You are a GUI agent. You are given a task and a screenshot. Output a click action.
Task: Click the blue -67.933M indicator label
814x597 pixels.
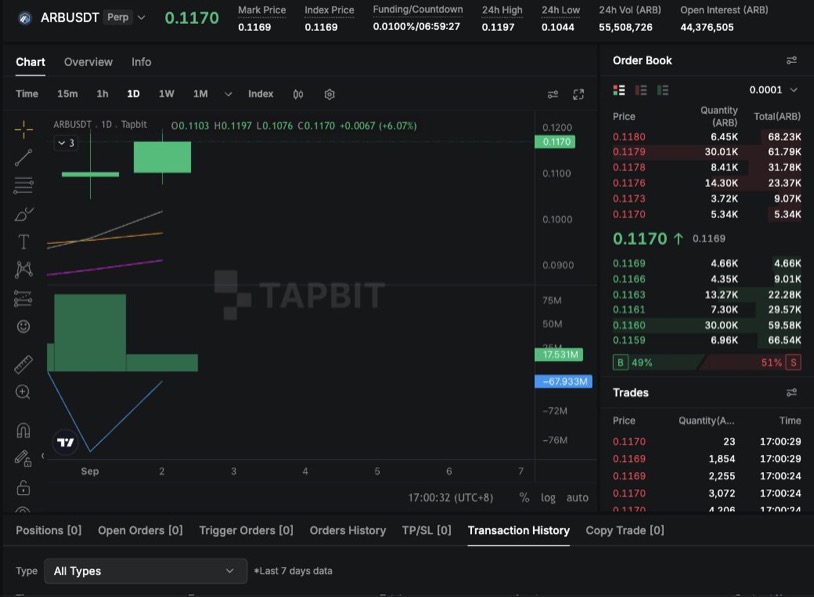pyautogui.click(x=563, y=382)
